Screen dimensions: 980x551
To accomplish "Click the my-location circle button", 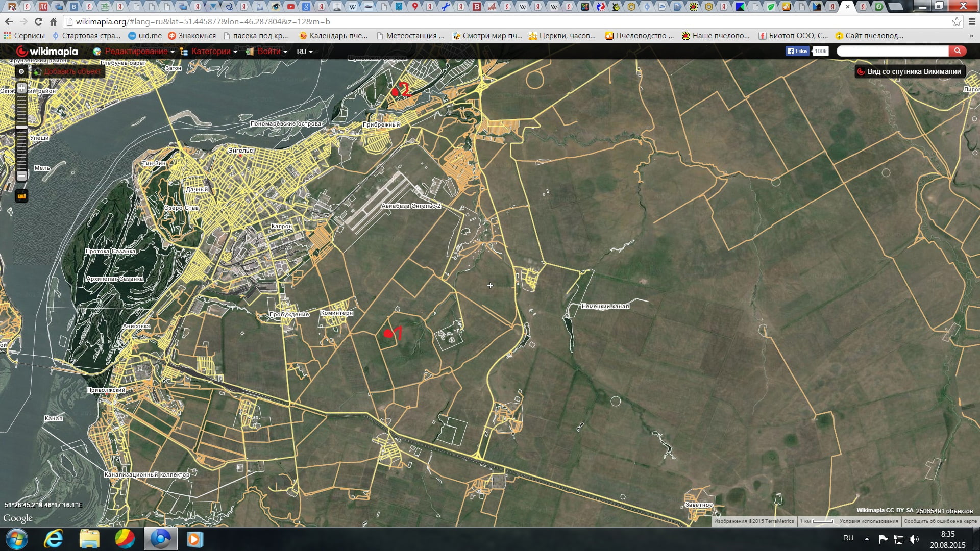I will pos(21,71).
